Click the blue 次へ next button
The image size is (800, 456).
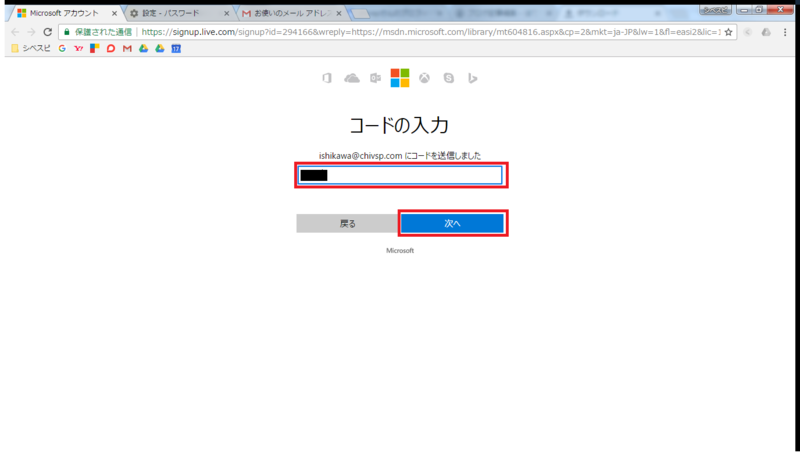click(x=452, y=223)
